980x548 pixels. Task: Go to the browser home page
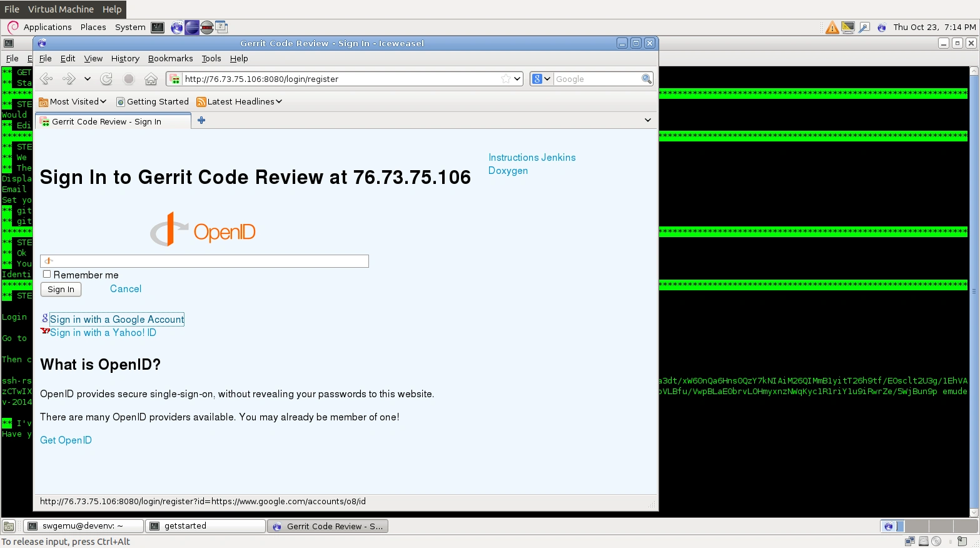click(151, 79)
